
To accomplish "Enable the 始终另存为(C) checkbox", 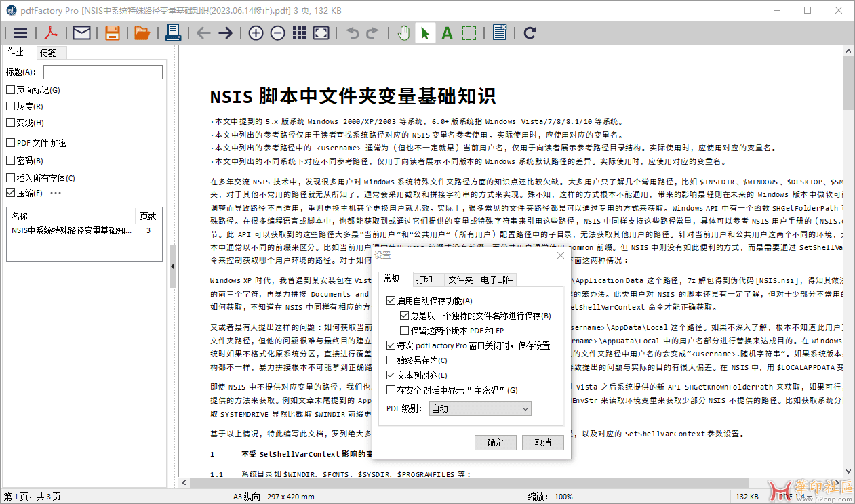I will click(x=390, y=360).
